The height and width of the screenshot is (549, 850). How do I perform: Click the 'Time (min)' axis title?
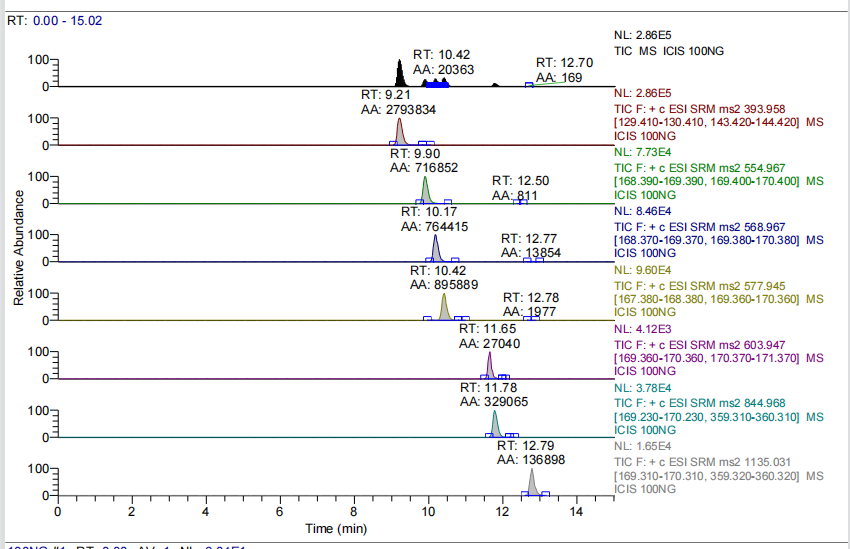336,528
